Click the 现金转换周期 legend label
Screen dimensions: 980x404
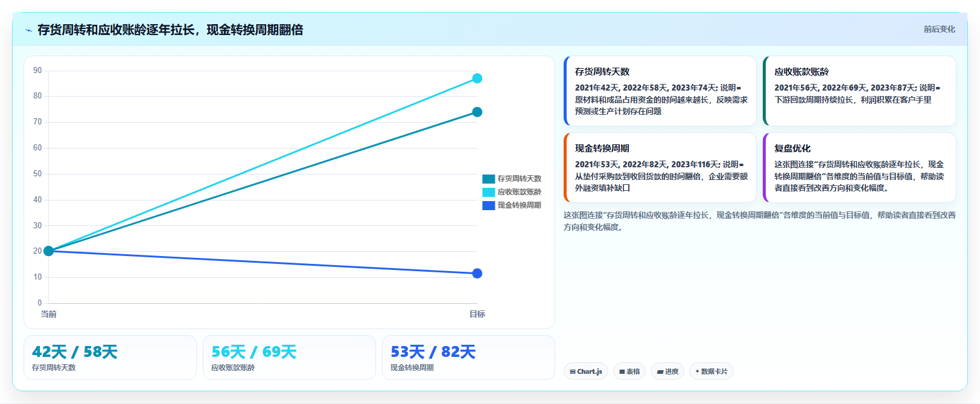click(519, 205)
